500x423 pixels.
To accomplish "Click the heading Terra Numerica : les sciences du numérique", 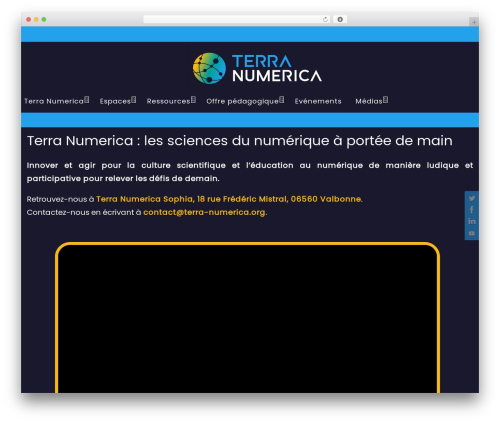I will pos(240,141).
